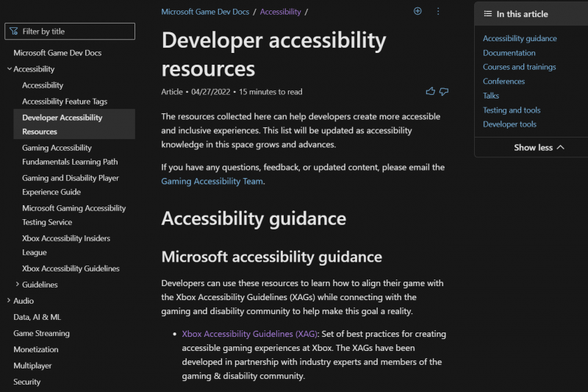Open Microsoft Gaming Accessibility Testing Service
The height and width of the screenshot is (392, 588).
click(x=74, y=215)
